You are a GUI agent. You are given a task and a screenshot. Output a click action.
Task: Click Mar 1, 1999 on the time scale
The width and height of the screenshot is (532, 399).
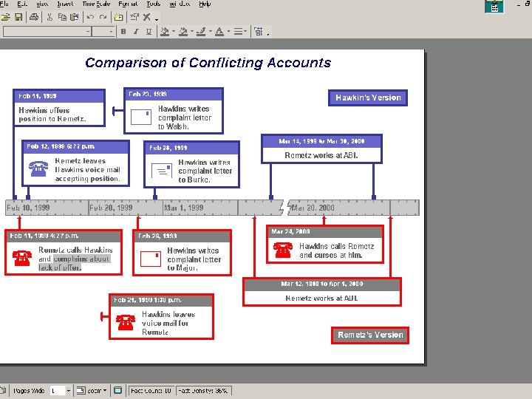click(x=184, y=208)
